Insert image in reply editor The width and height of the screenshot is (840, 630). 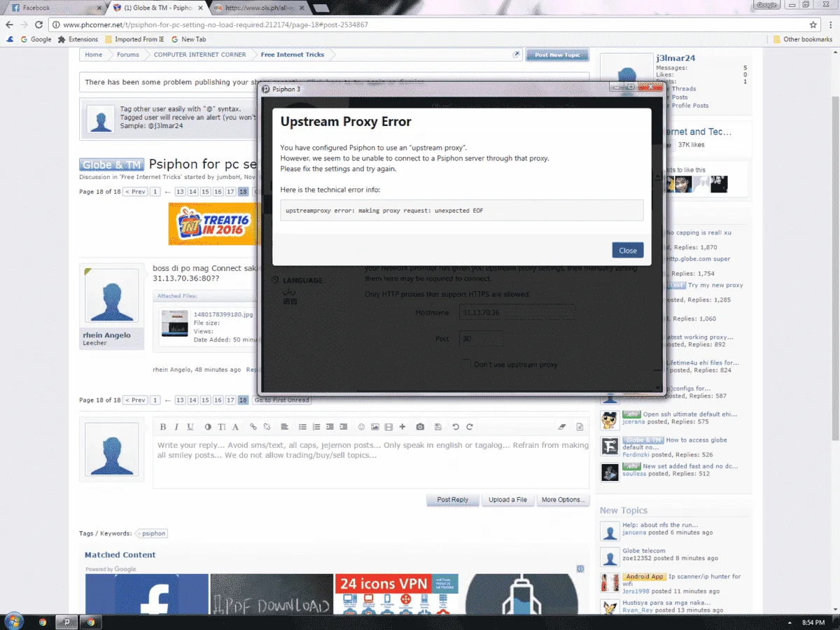click(x=375, y=427)
